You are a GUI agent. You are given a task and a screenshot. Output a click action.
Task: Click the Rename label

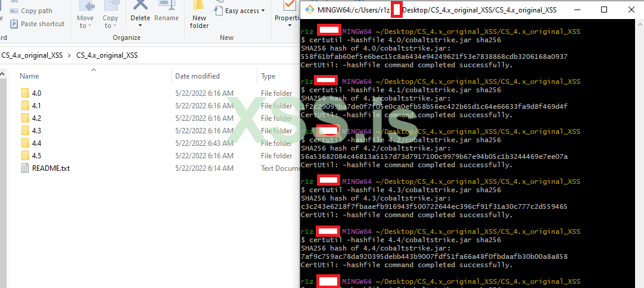[166, 18]
